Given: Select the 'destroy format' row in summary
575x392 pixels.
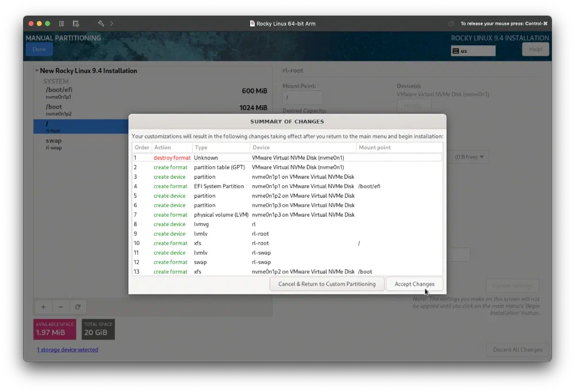Looking at the screenshot, I should 287,157.
